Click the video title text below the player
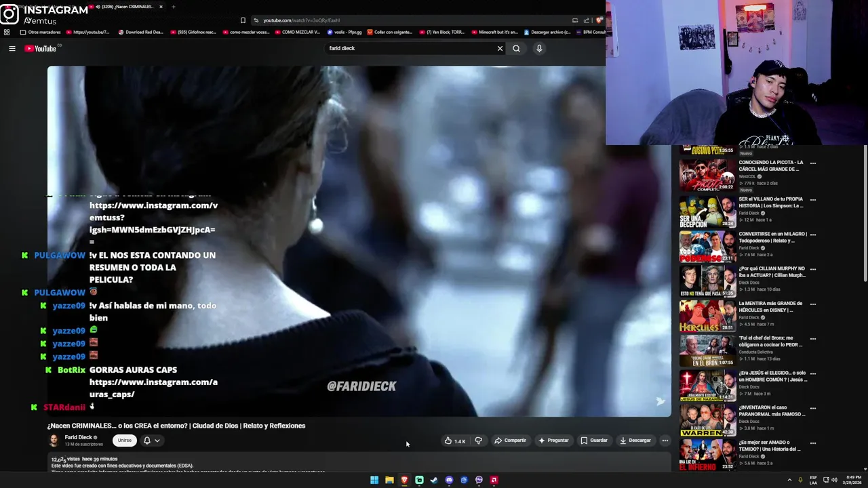Image resolution: width=868 pixels, height=488 pixels. pos(176,426)
